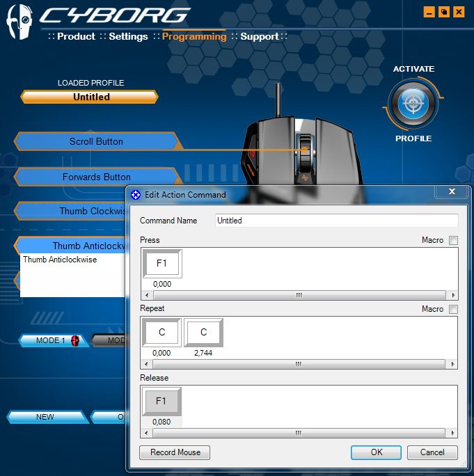Select the F1 key in Press row
This screenshot has width=474, height=476.
[x=161, y=264]
